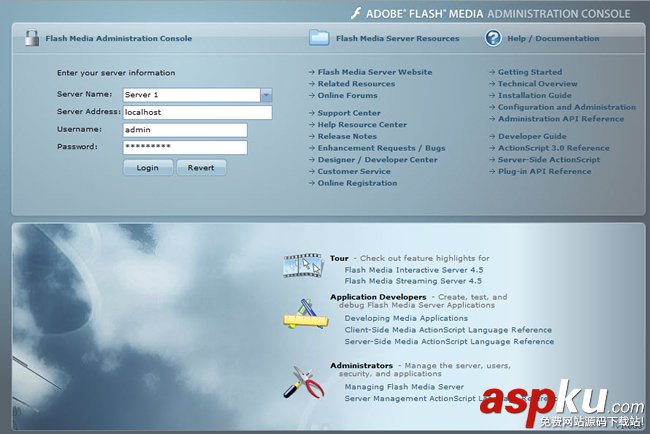
Task: Open the Developer Guide link
Action: [532, 136]
